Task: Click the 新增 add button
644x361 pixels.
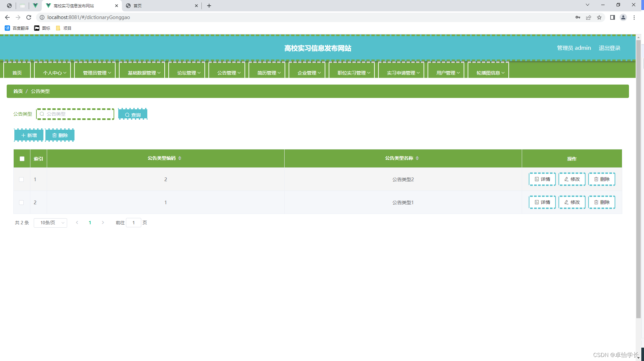Action: [29, 135]
